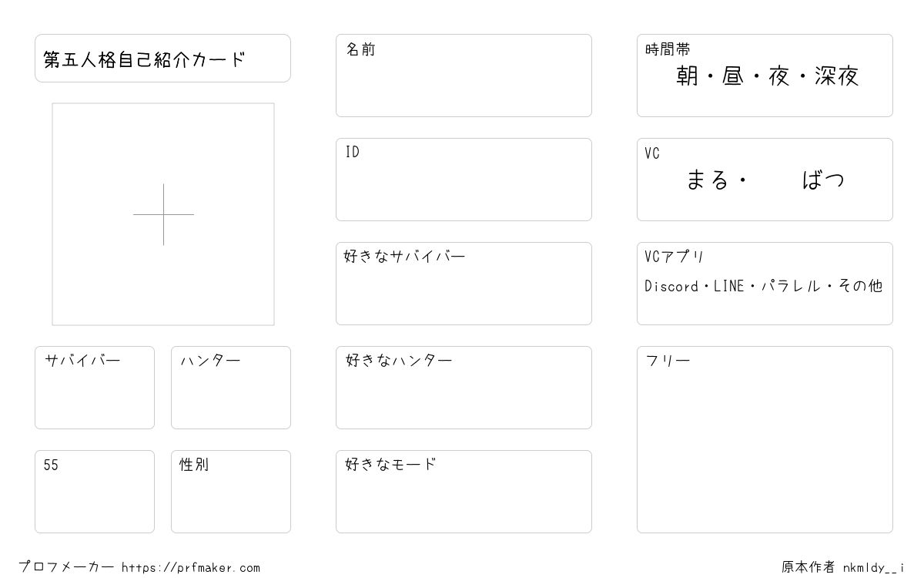
Task: Select the サバイバー small box
Action: coord(95,388)
